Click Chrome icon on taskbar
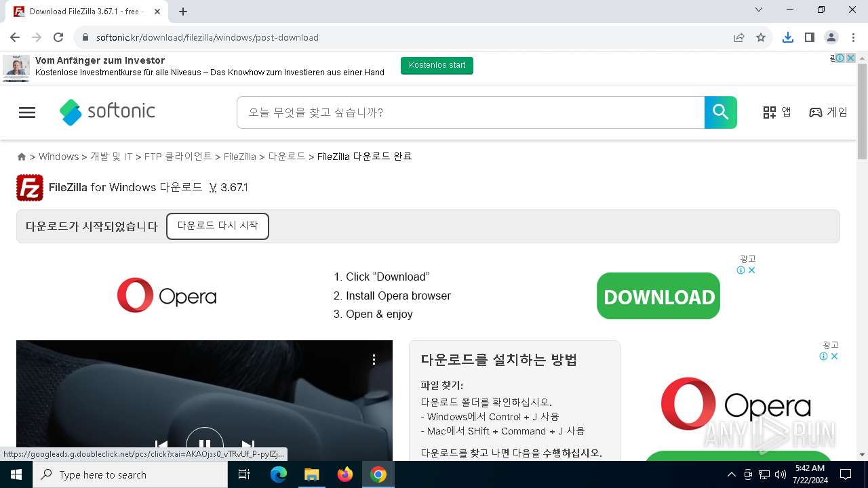This screenshot has width=868, height=488. pos(378,474)
